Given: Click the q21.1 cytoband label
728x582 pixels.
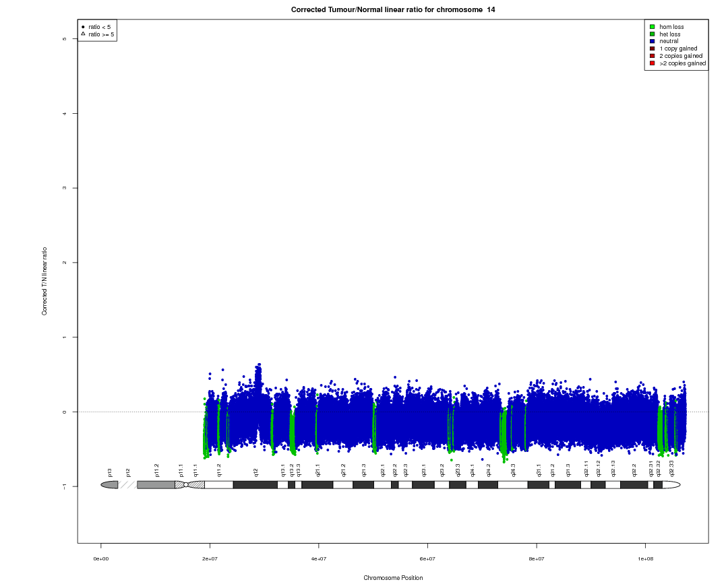Looking at the screenshot, I should [318, 471].
